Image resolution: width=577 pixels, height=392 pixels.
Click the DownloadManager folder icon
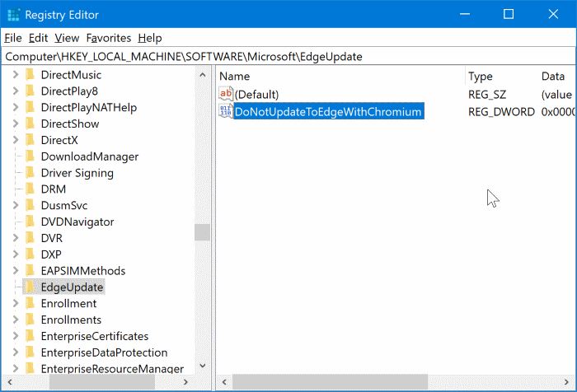click(30, 156)
